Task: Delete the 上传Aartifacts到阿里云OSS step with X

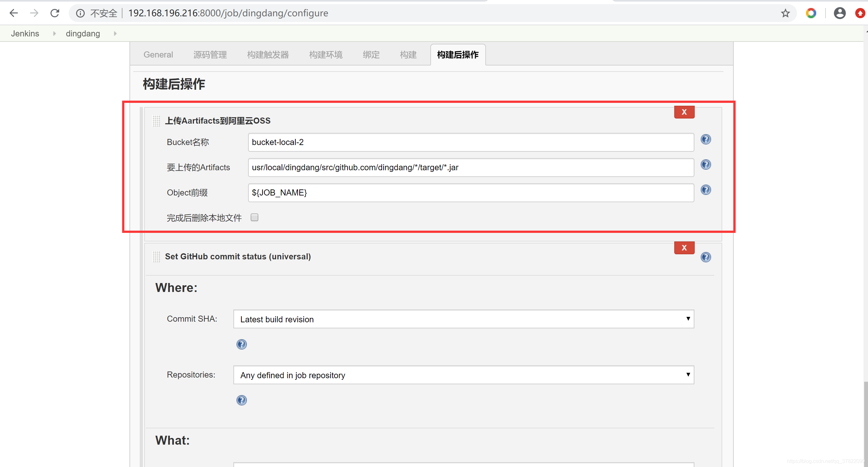Action: coord(684,112)
